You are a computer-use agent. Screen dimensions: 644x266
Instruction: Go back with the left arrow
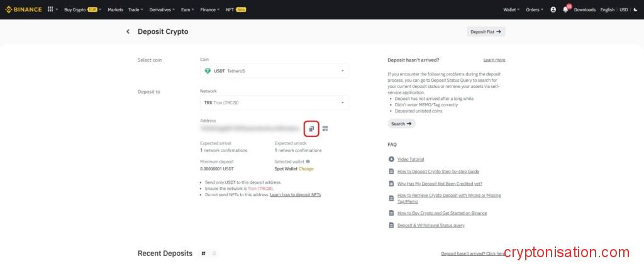coord(128,31)
